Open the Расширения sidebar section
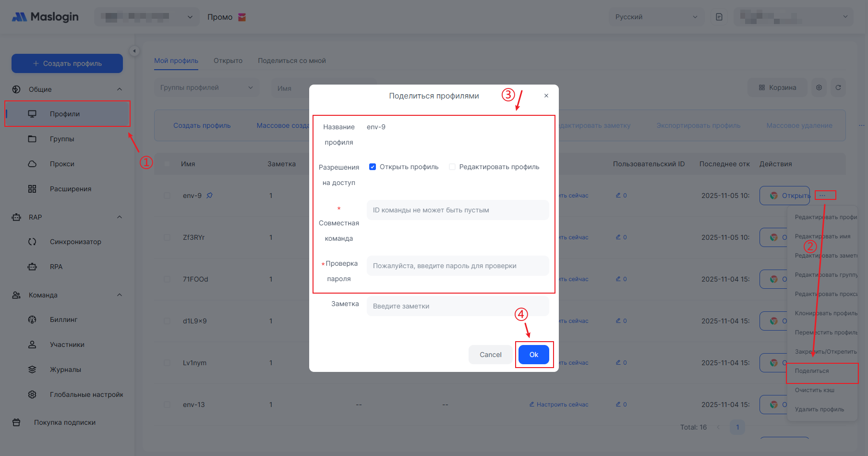The height and width of the screenshot is (456, 868). 70,189
